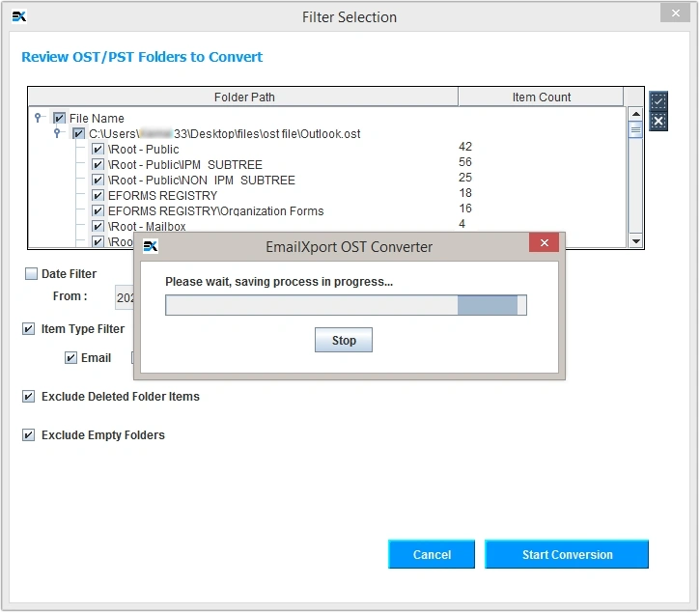Click the Start Conversion button
The width and height of the screenshot is (700, 613).
click(x=567, y=554)
